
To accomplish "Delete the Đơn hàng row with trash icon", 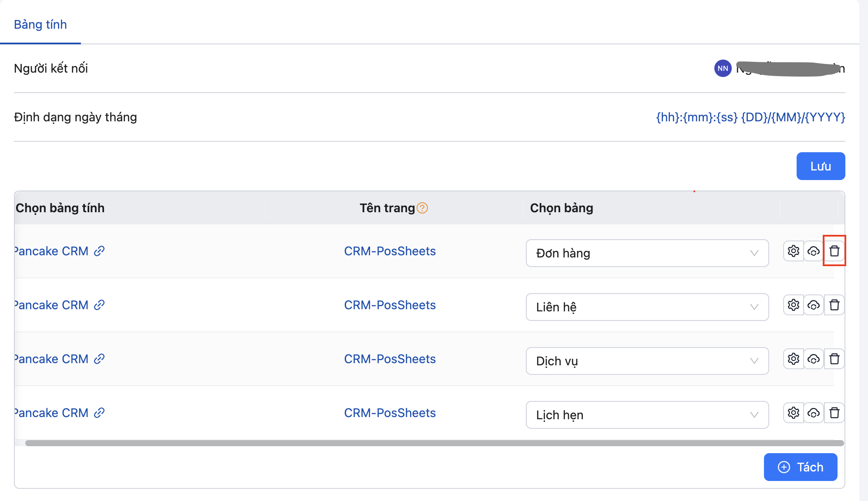I will [834, 251].
